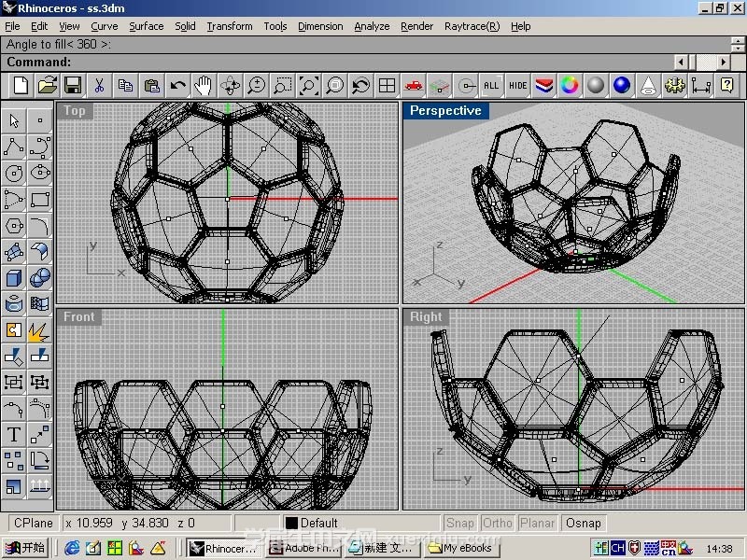Activate the Rotate View tool
This screenshot has height=560, width=747.
(x=230, y=86)
